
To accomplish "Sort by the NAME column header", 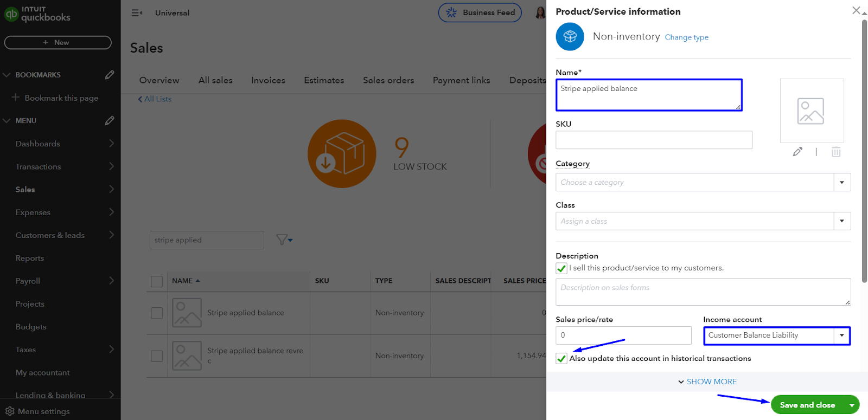I will [186, 281].
